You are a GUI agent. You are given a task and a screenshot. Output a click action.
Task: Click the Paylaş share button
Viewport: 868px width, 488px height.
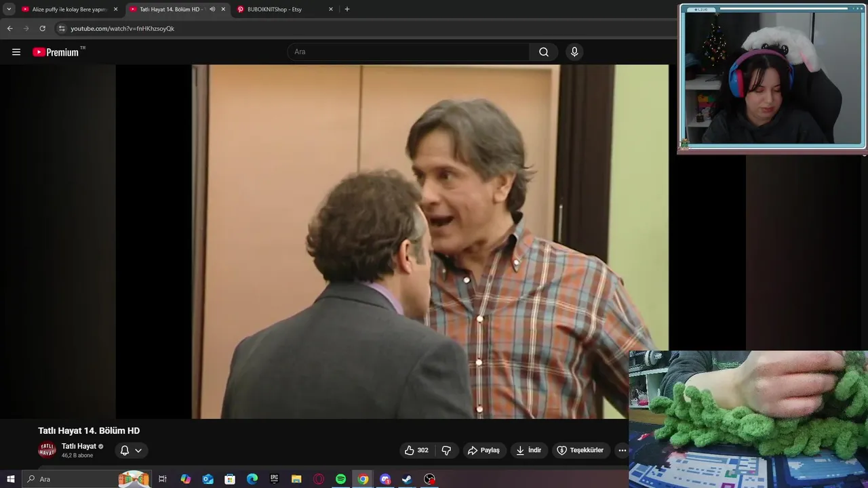484,450
